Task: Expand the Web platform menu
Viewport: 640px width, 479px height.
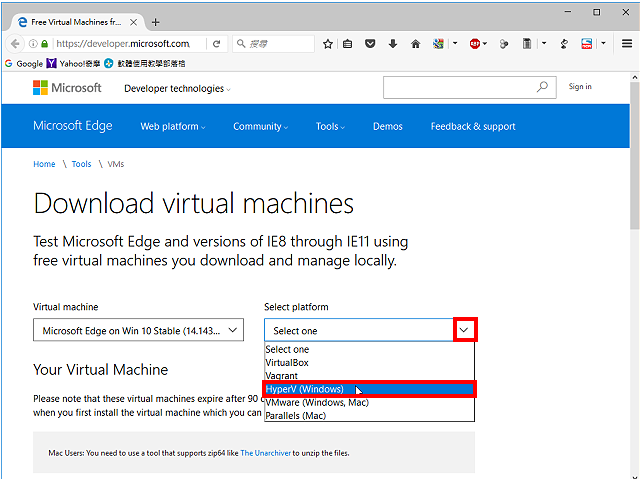Action: tap(173, 126)
